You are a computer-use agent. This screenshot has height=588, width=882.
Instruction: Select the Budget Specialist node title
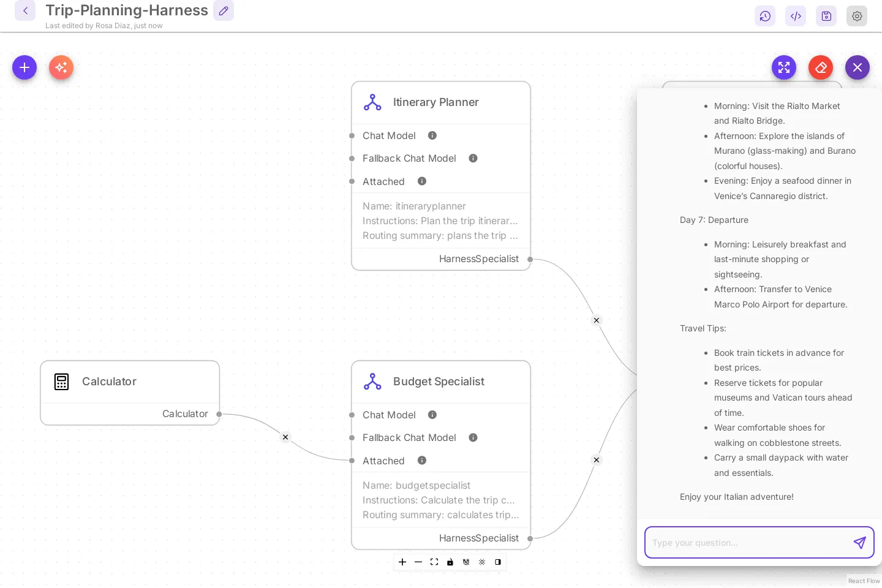[x=439, y=382]
